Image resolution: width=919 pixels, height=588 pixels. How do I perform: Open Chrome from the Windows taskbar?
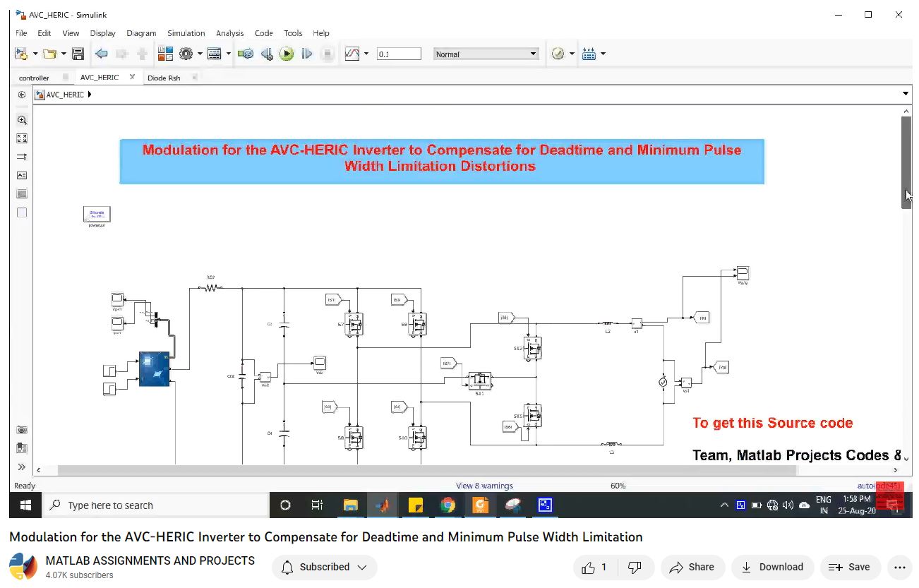[x=448, y=505]
